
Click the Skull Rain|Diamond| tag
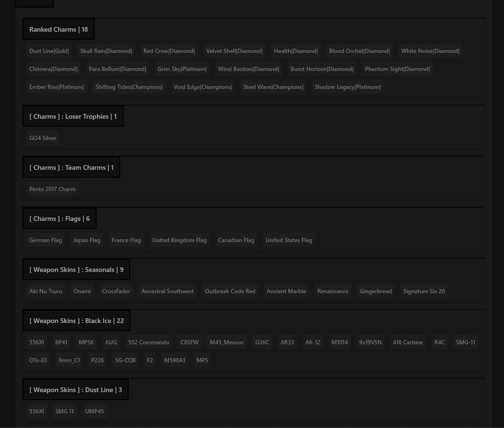pyautogui.click(x=106, y=51)
